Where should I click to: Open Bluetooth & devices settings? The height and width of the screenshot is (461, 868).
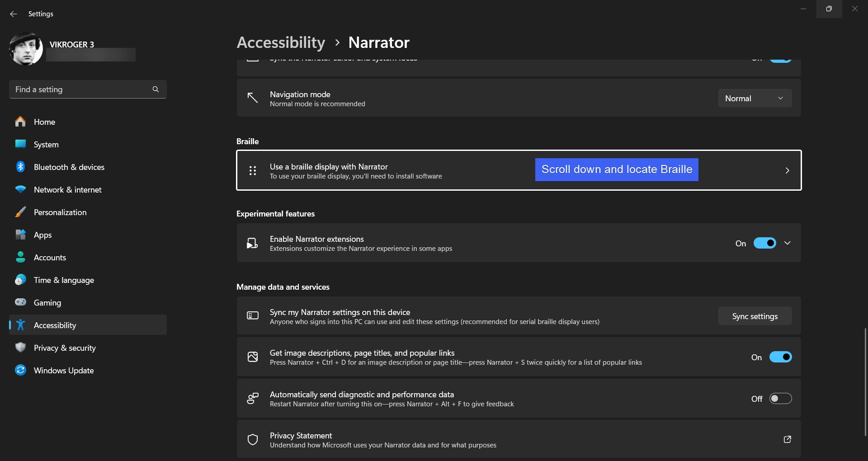(x=88, y=167)
